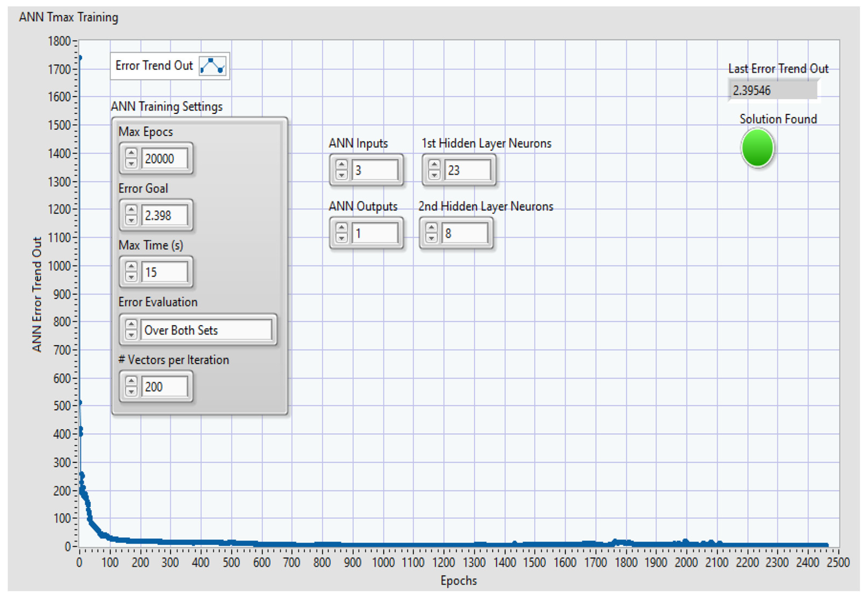The image size is (868, 598).
Task: Click the Max Time field showing 15
Action: pyautogui.click(x=164, y=272)
